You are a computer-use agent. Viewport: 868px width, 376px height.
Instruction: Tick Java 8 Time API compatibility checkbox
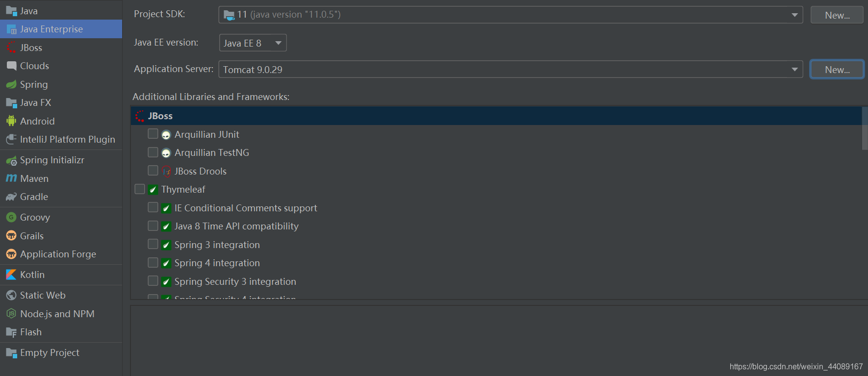coord(153,226)
